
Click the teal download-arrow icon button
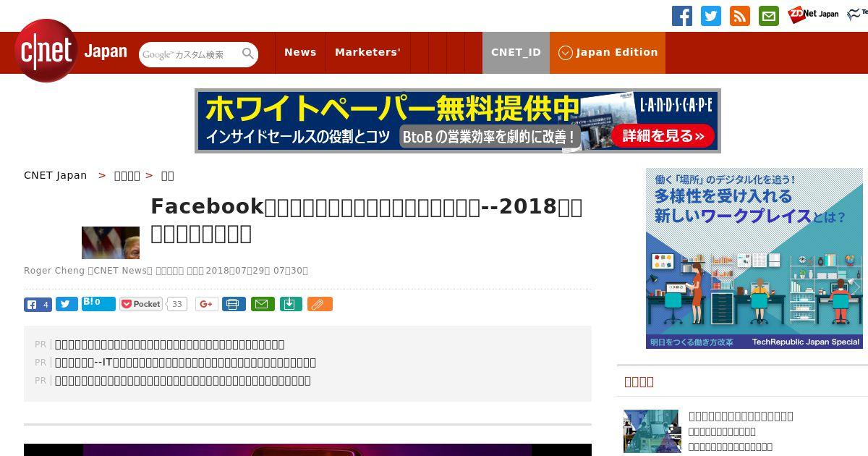(290, 304)
